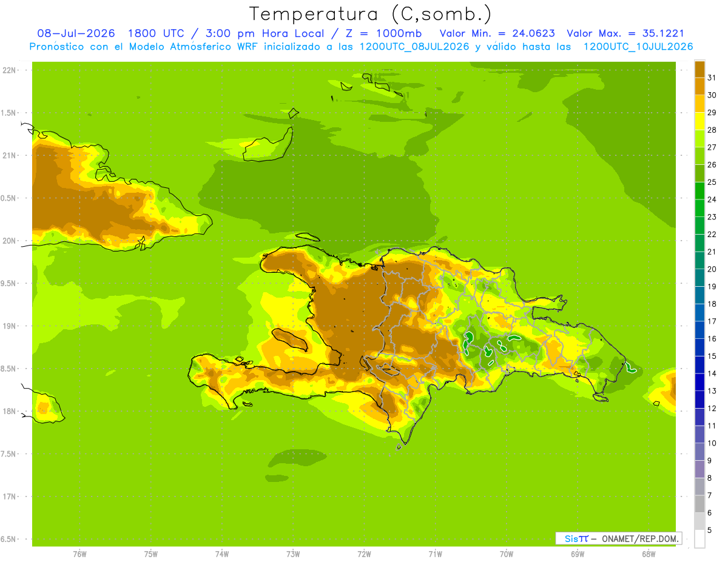Click the legend value "15" on the color scale
Image resolution: width=728 pixels, height=562 pixels.
(712, 356)
